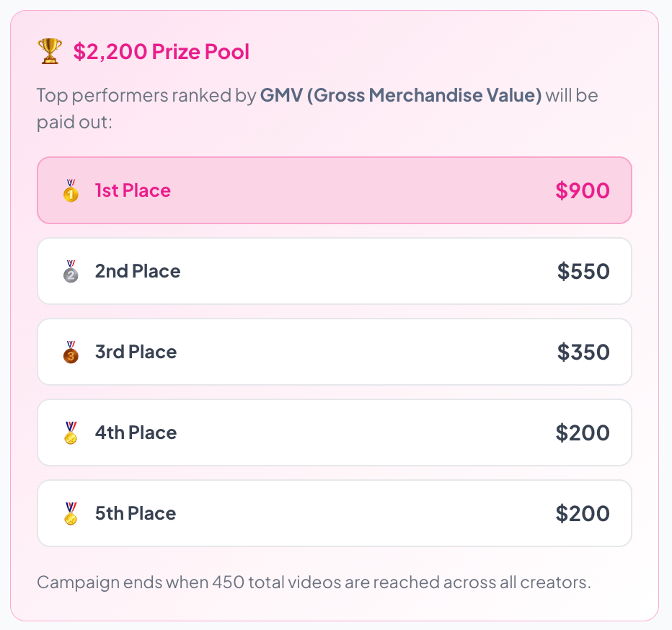Select the 5th Place label
The width and height of the screenshot is (672, 630).
(136, 514)
